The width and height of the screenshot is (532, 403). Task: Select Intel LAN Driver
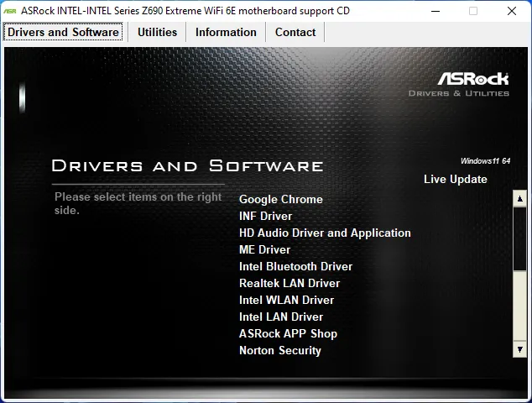coord(281,317)
